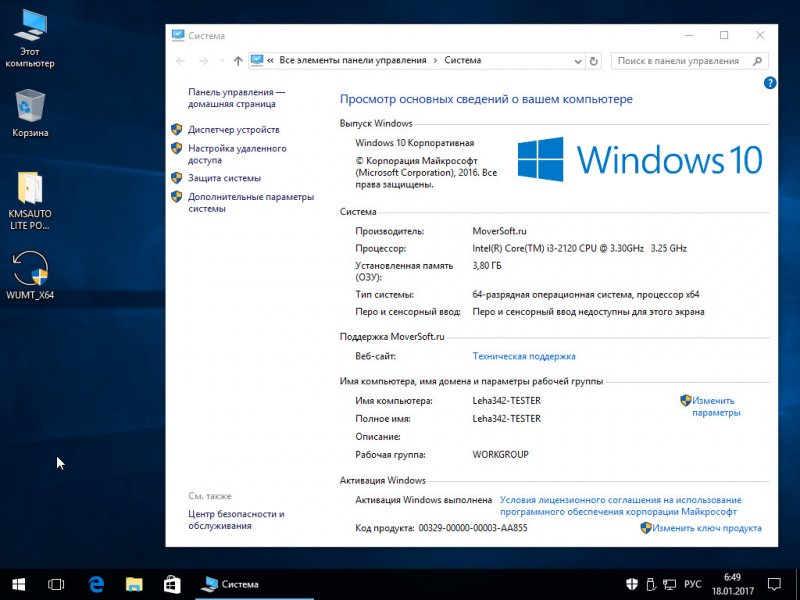Open help via blue question mark
This screenshot has height=600, width=800.
coord(770,83)
